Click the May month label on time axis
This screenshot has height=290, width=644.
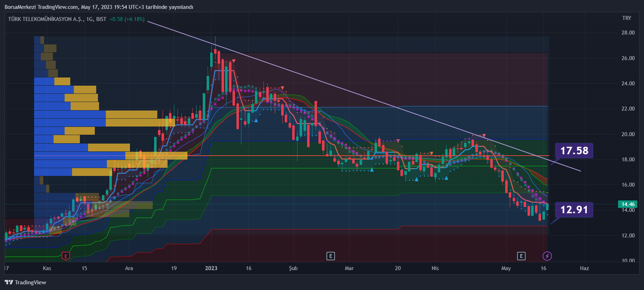point(506,268)
